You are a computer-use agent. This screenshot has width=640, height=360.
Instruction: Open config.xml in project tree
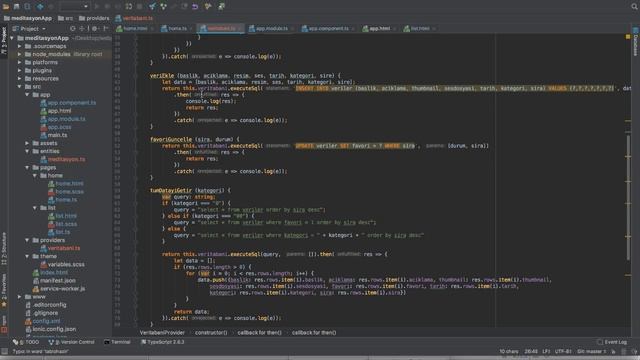click(42, 321)
